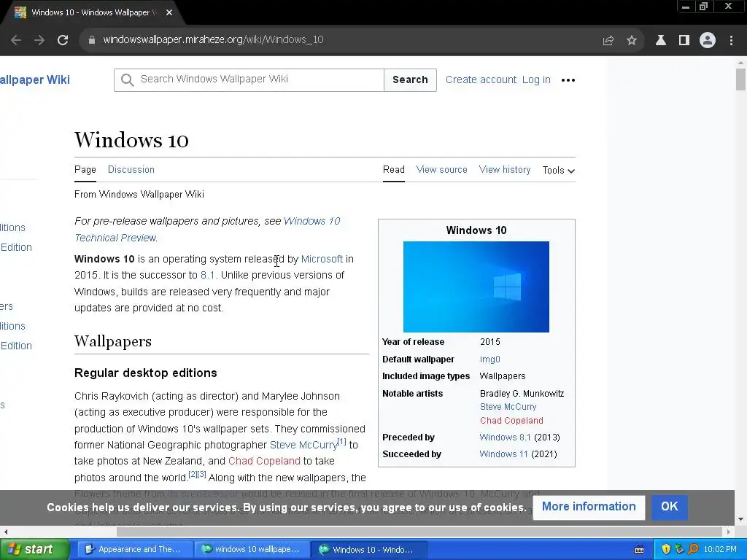Screen dimensions: 747x560
Task: Open the magnifier tray icon
Action: (x=693, y=549)
